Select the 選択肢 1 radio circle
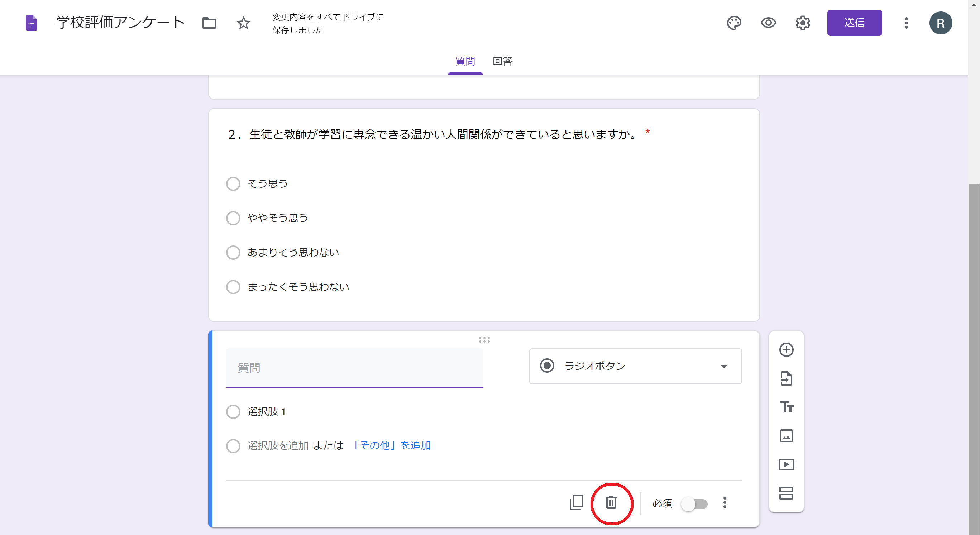 (233, 412)
